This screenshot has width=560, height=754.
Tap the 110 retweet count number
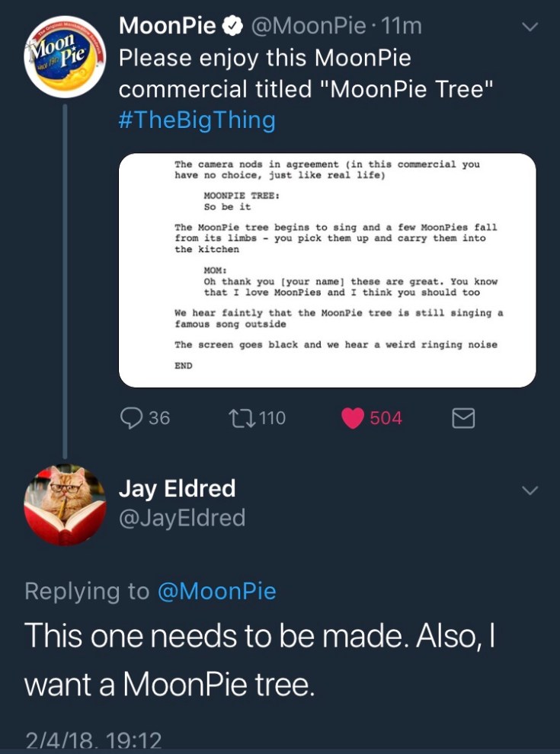272,417
